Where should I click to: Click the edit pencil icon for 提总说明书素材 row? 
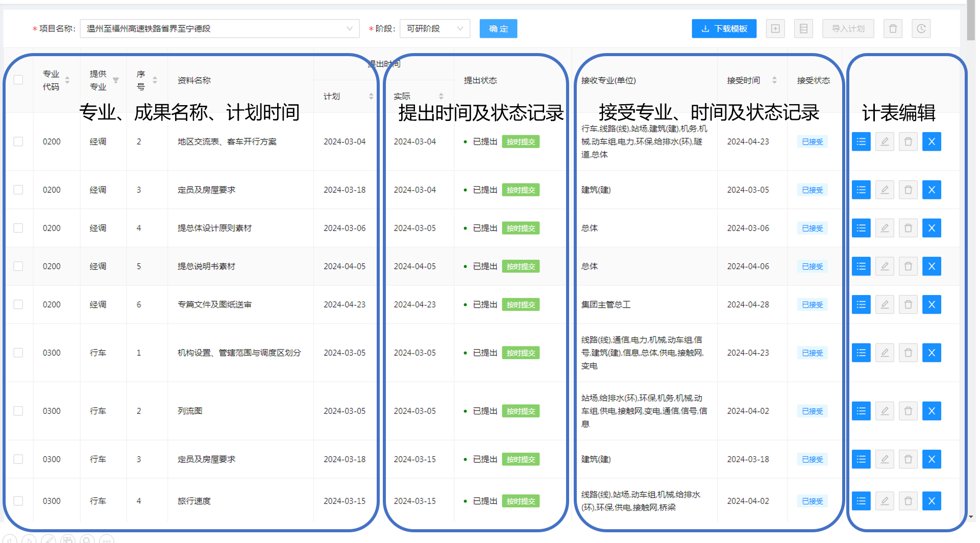coord(885,266)
